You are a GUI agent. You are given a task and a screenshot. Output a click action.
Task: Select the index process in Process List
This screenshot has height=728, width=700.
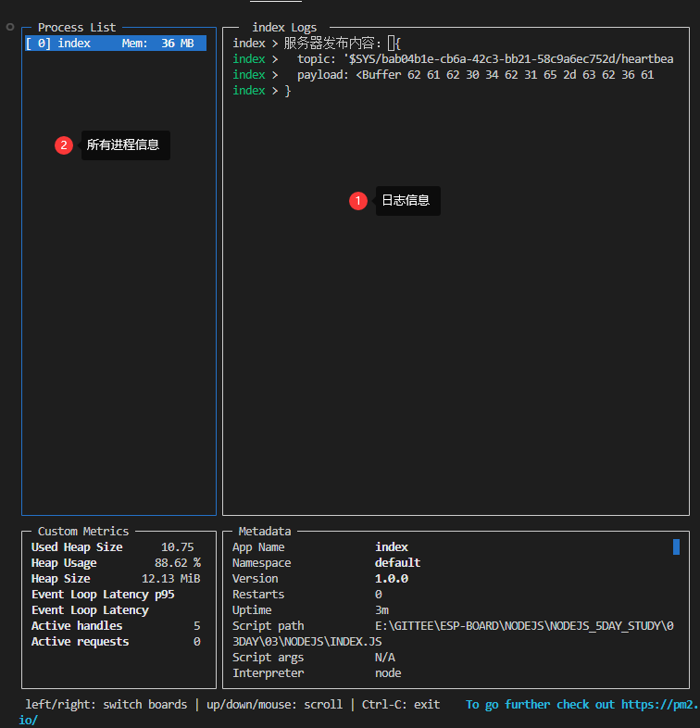[x=116, y=44]
